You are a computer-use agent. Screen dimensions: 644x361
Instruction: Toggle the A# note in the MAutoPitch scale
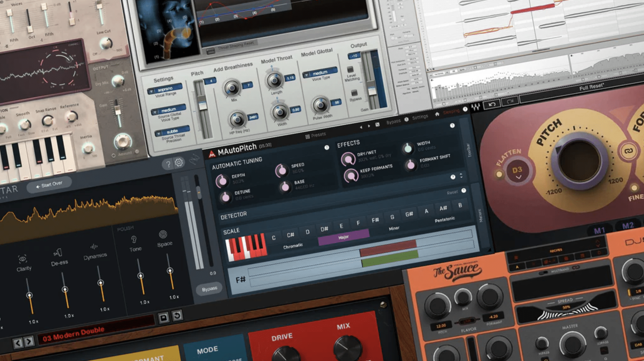[x=443, y=208]
